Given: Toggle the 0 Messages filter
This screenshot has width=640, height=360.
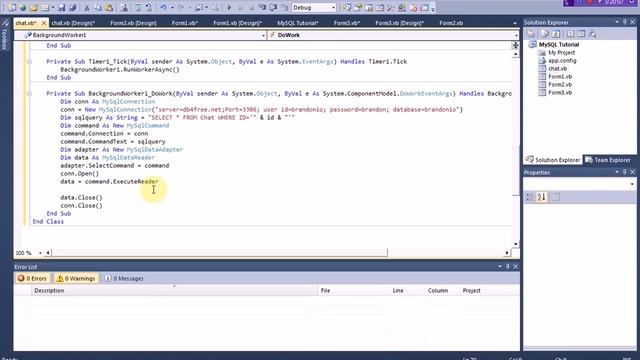Looking at the screenshot, I should [x=124, y=278].
